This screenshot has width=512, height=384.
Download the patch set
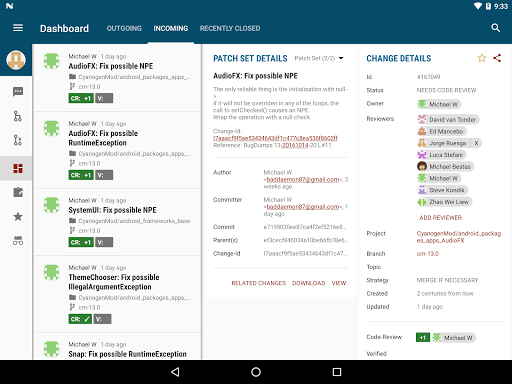[309, 283]
